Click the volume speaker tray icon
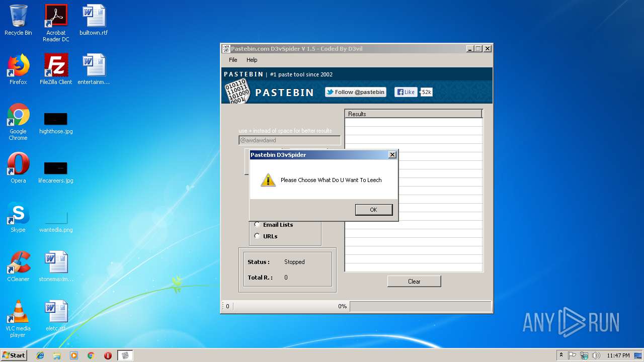The height and width of the screenshot is (362, 644). [596, 355]
